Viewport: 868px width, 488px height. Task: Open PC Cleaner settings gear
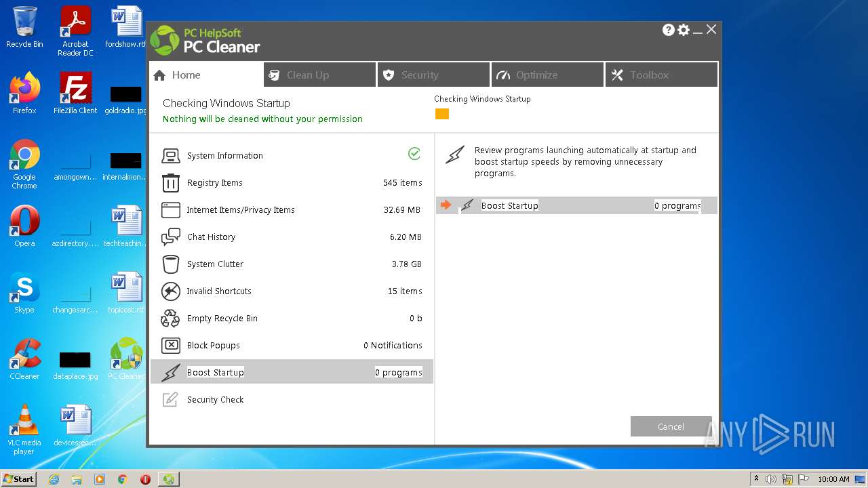point(684,30)
